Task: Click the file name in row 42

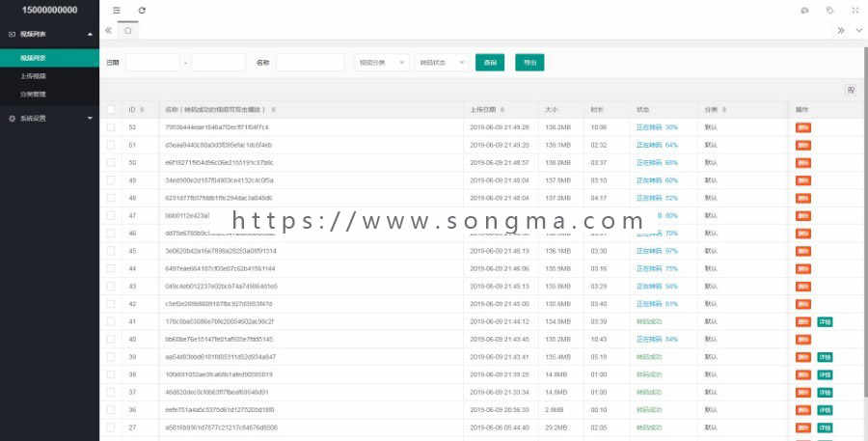Action: [219, 304]
